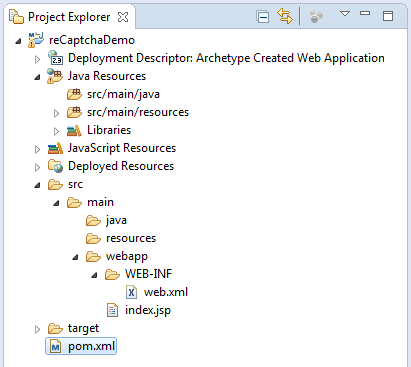This screenshot has height=367, width=411.
Task: Click the Libraries books icon
Action: click(x=74, y=131)
